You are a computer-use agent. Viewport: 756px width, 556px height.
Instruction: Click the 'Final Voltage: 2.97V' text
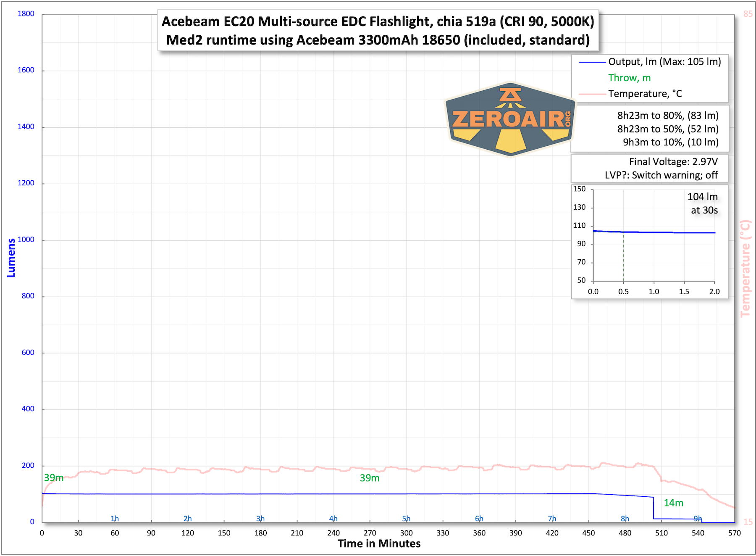point(673,162)
